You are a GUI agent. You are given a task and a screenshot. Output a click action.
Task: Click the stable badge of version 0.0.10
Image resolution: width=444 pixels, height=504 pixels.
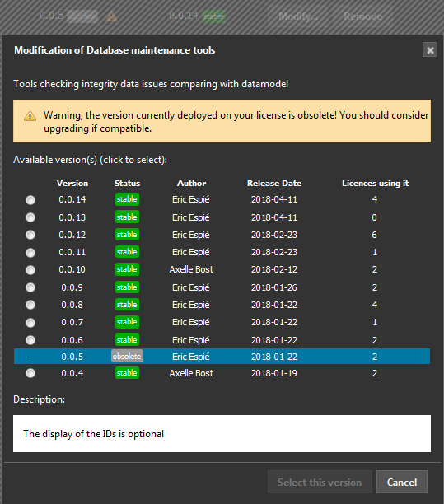(x=127, y=269)
